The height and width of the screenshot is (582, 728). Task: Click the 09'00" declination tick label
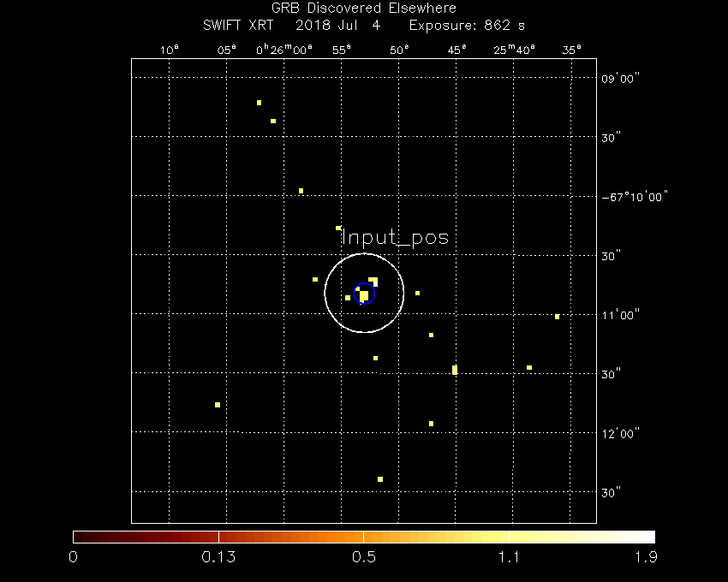coord(620,79)
